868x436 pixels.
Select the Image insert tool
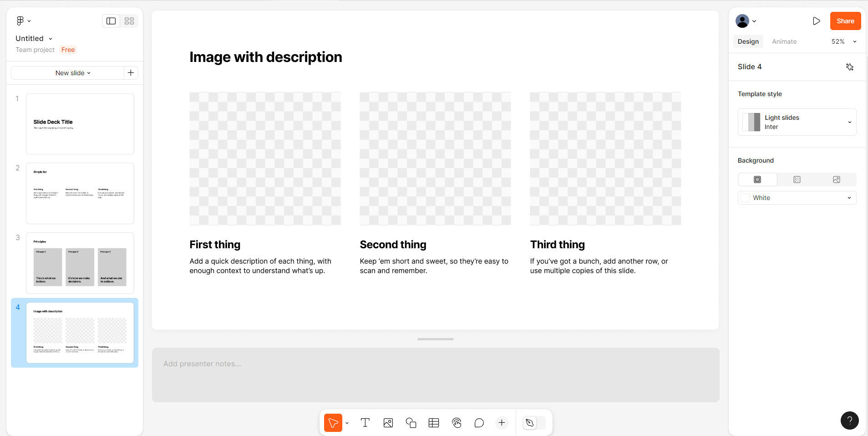(x=388, y=423)
